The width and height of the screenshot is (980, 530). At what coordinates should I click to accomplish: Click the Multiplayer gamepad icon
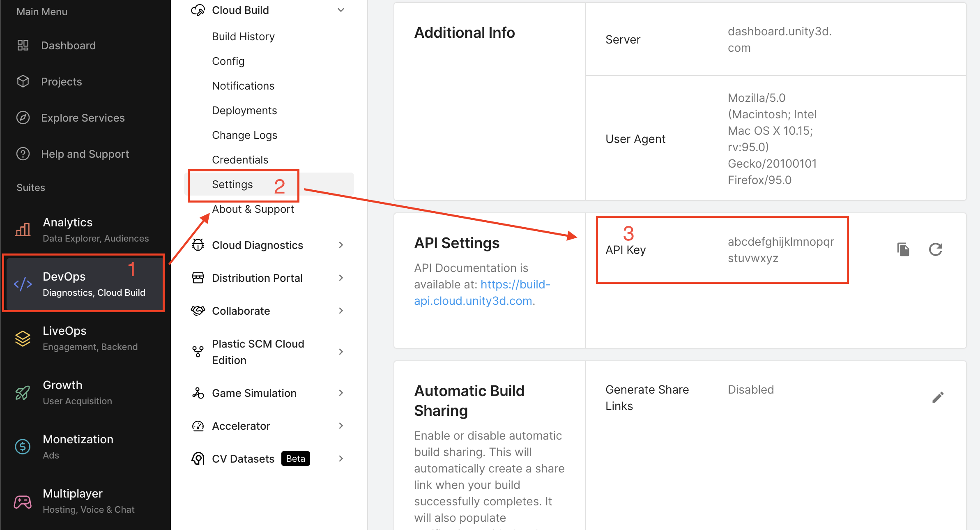click(23, 501)
